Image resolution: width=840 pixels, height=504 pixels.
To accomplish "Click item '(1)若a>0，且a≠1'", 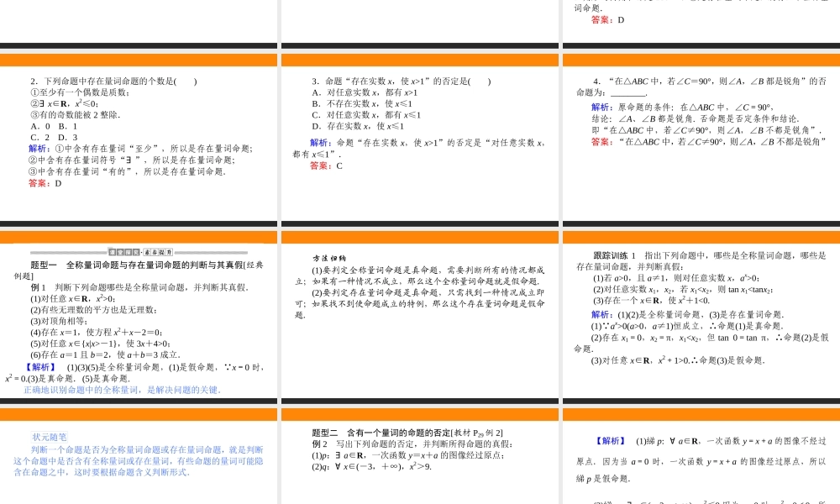I will pos(676,279).
